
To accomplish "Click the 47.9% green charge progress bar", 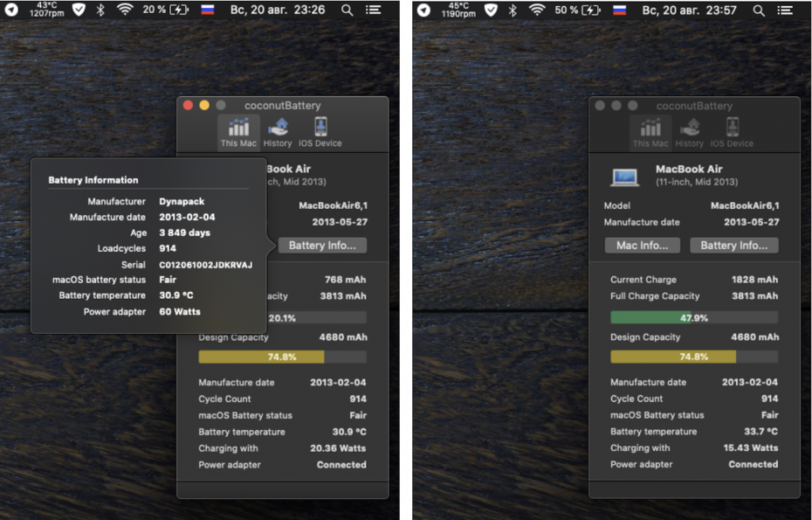I will [694, 318].
